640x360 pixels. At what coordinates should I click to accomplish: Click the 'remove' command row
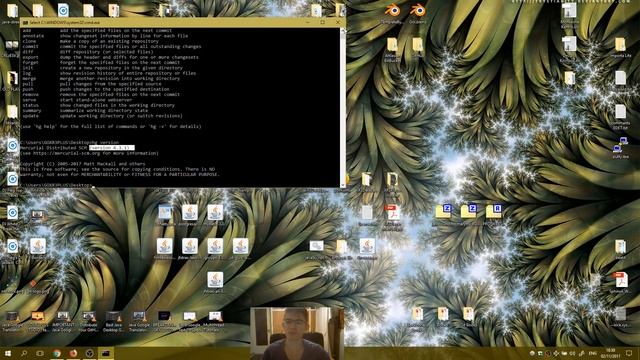[101, 94]
